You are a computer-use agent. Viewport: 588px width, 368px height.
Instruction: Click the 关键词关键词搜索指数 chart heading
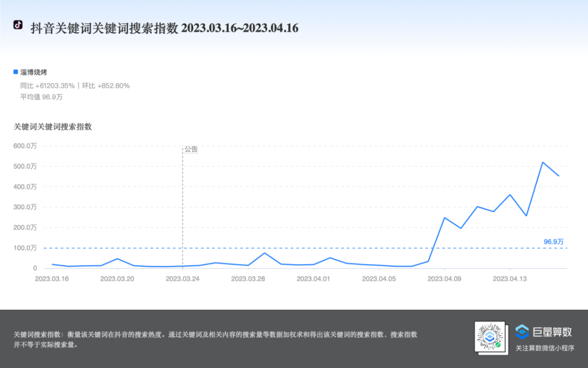pos(53,127)
